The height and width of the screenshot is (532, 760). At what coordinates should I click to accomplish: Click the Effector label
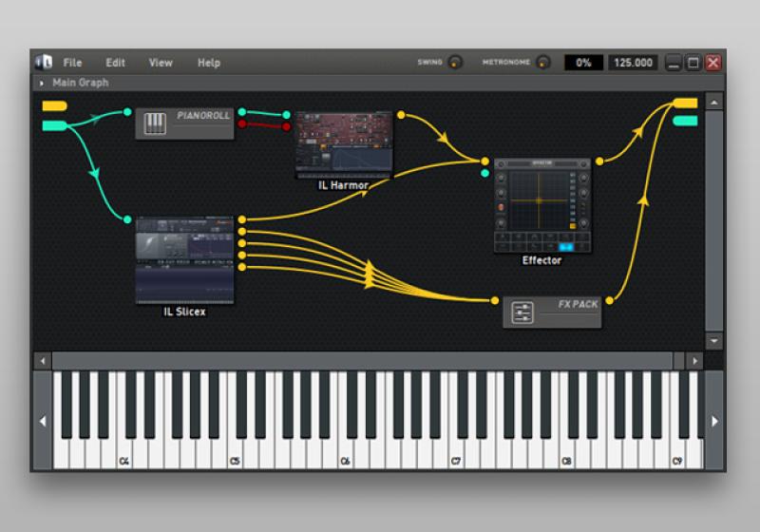[541, 260]
